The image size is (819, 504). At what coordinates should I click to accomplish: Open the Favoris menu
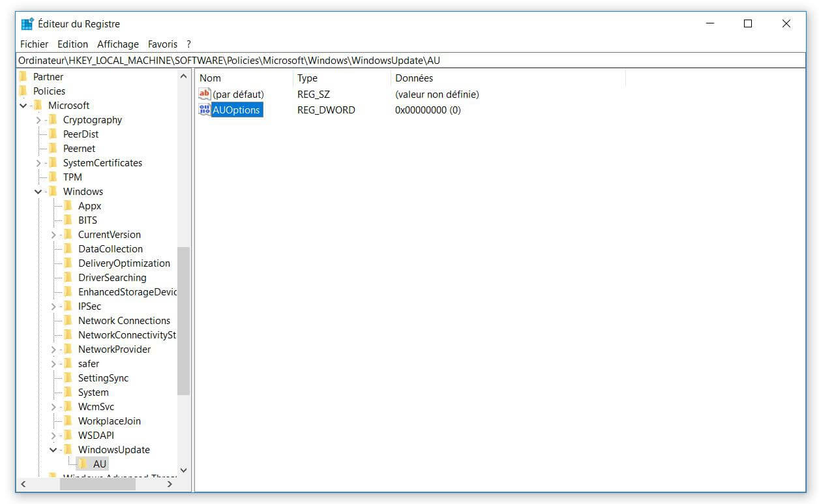tap(162, 44)
